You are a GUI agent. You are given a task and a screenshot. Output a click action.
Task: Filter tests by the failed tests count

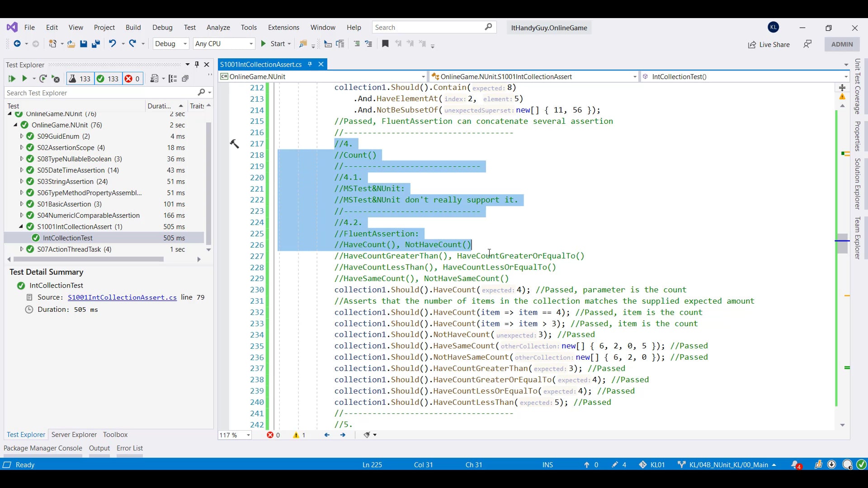(x=132, y=79)
